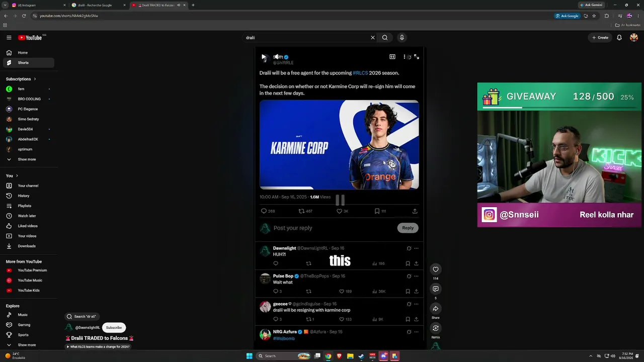Image resolution: width=644 pixels, height=362 pixels.
Task: Open watch History in the sidebar
Action: (x=28, y=196)
